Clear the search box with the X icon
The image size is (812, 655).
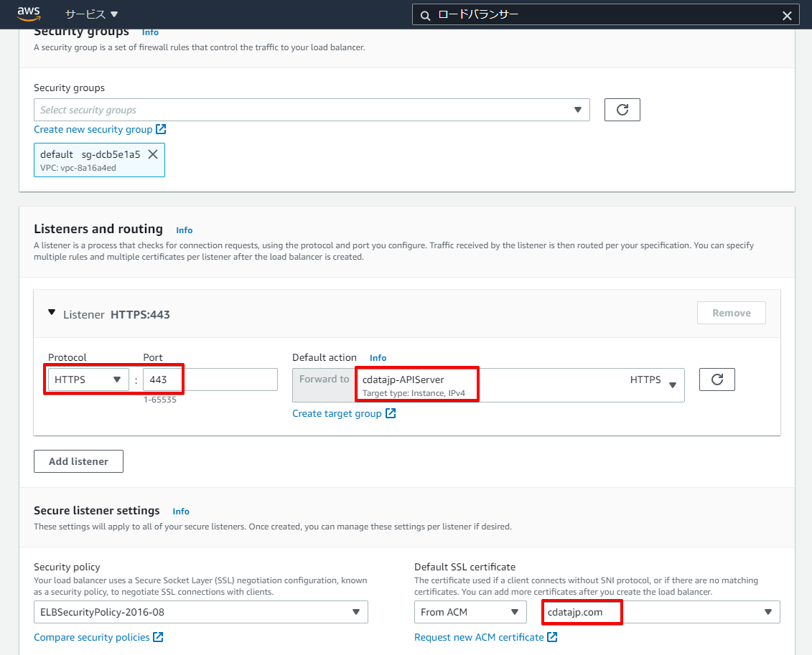(x=787, y=16)
